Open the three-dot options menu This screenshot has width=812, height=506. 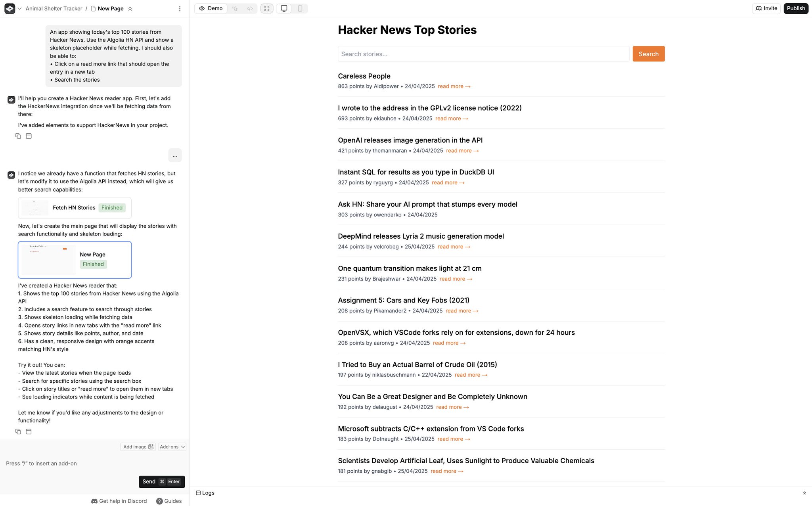[x=180, y=9]
